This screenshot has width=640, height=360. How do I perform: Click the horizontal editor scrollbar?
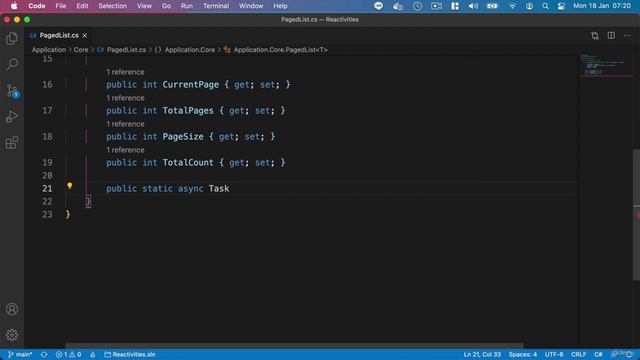pyautogui.click(x=294, y=346)
